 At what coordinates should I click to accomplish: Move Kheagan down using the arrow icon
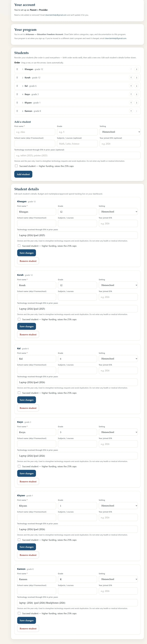click(136, 69)
